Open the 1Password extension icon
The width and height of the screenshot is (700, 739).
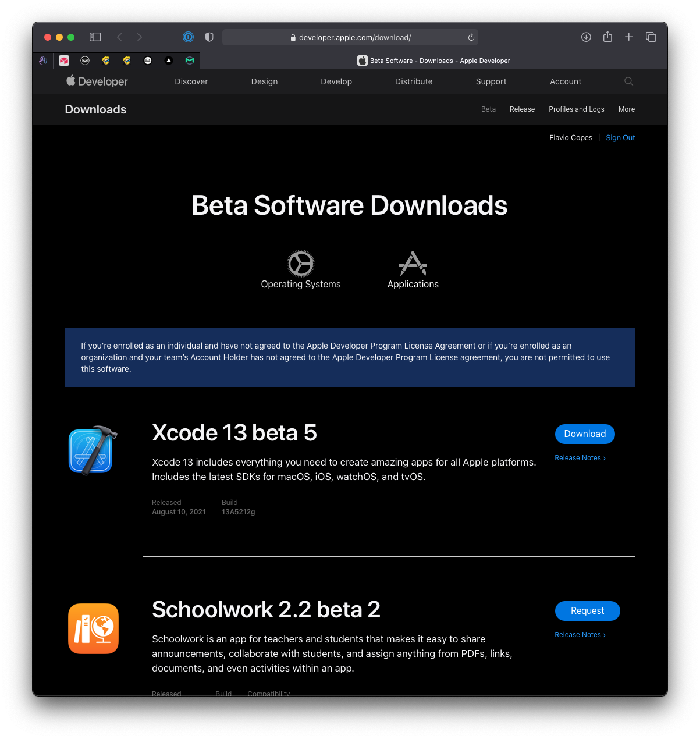pos(188,37)
